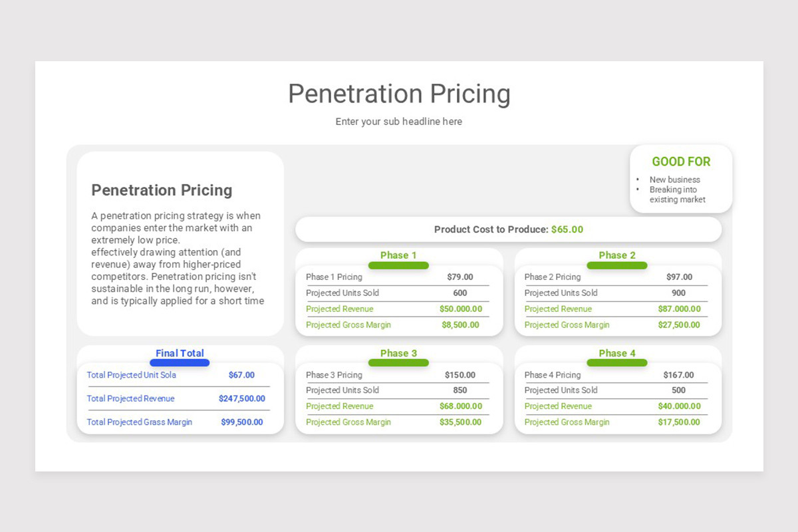Select Phase 2 Projected Revenue $87.000.00

point(679,309)
